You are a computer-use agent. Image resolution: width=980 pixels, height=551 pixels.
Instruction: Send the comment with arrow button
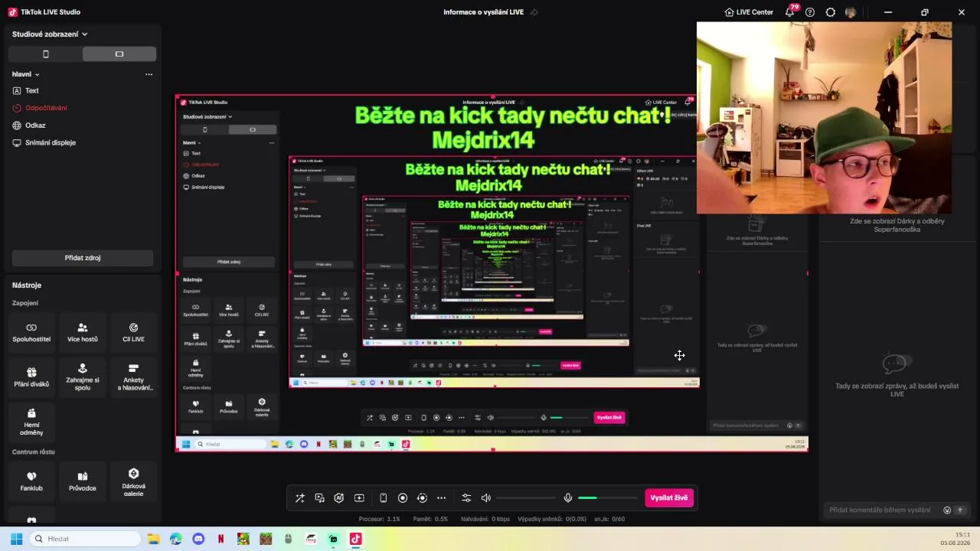(x=960, y=510)
